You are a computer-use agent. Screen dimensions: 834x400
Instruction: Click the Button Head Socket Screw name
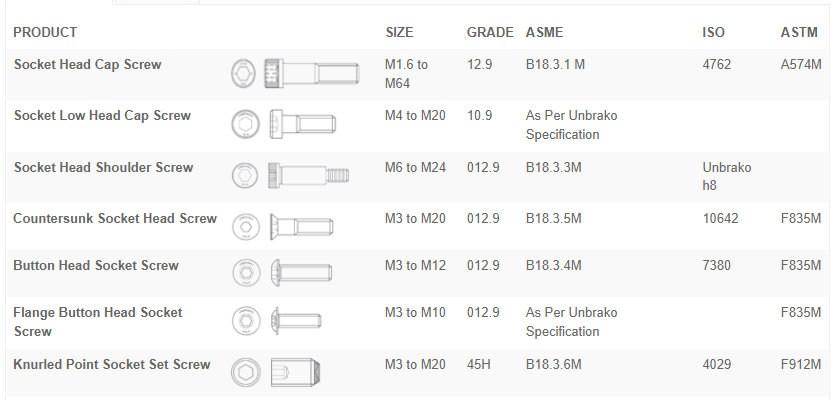[96, 266]
